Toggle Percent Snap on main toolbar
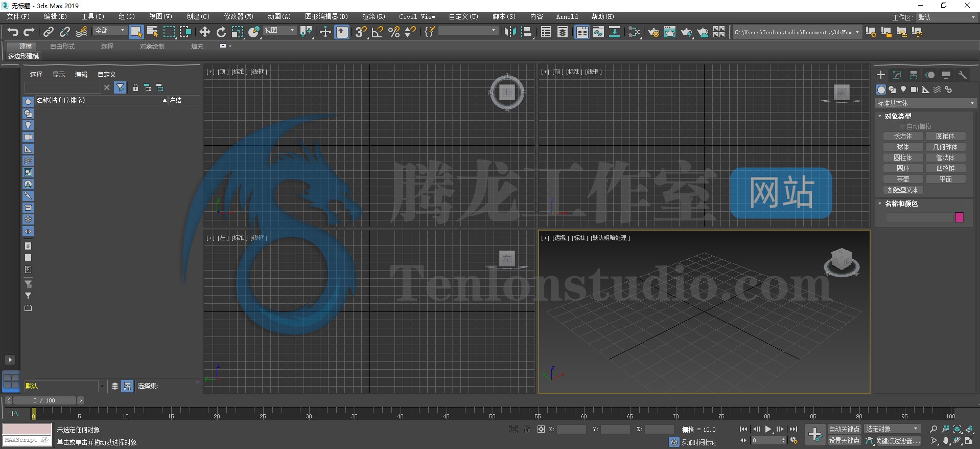Image resolution: width=980 pixels, height=449 pixels. tap(394, 32)
